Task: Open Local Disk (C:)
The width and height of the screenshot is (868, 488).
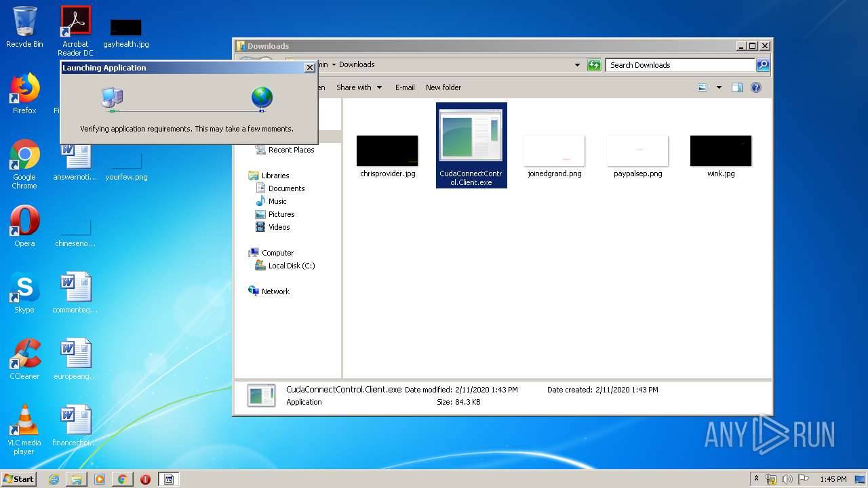Action: click(285, 266)
